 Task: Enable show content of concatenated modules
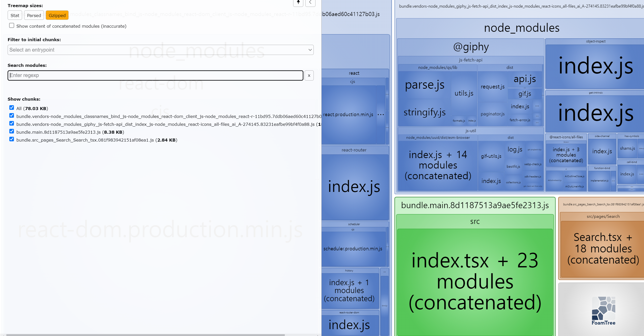(12, 25)
